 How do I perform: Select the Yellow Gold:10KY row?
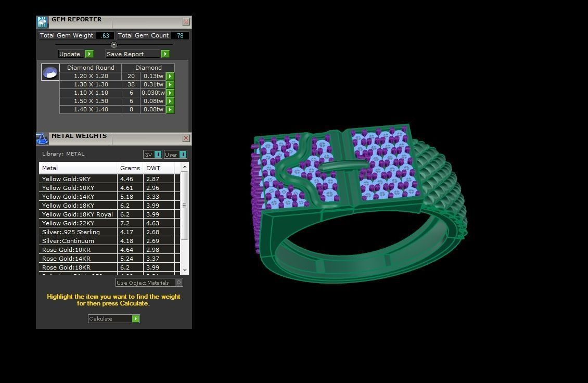tap(109, 187)
